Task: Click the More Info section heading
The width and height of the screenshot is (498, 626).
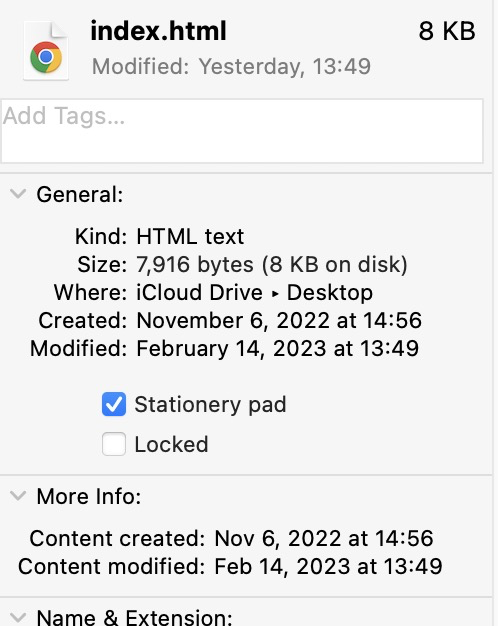Action: point(89,496)
